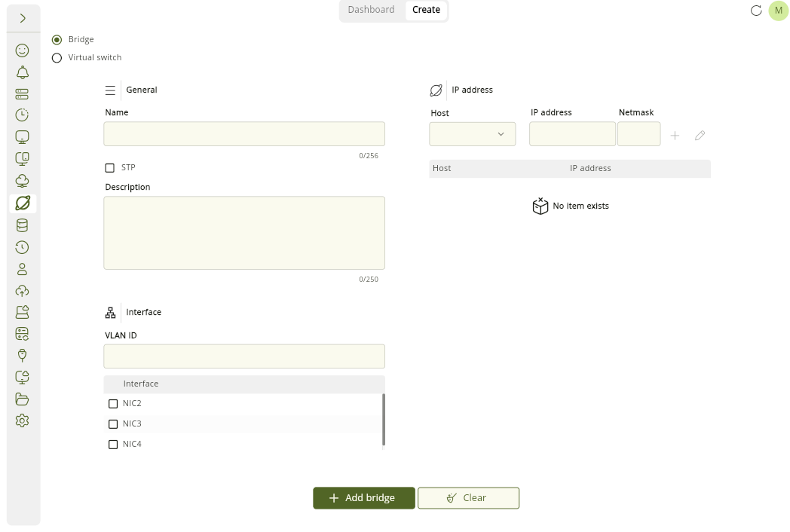Viewport: 790px width, 532px height.
Task: Click the Interface column header in list
Action: 141,384
